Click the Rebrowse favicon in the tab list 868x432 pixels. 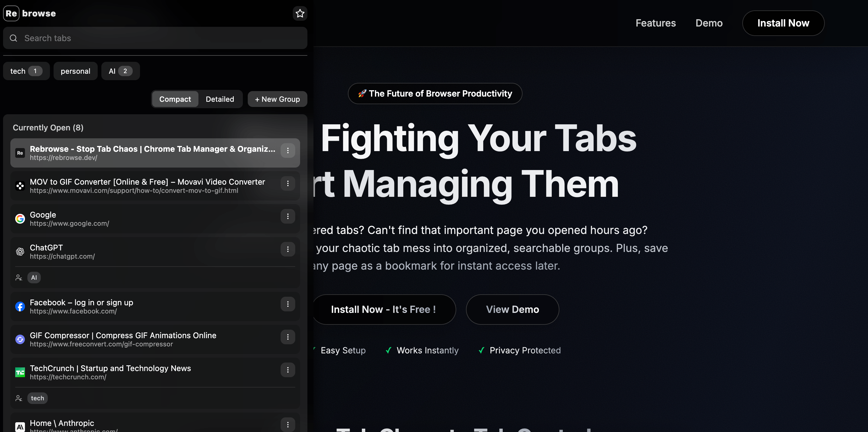pyautogui.click(x=20, y=153)
